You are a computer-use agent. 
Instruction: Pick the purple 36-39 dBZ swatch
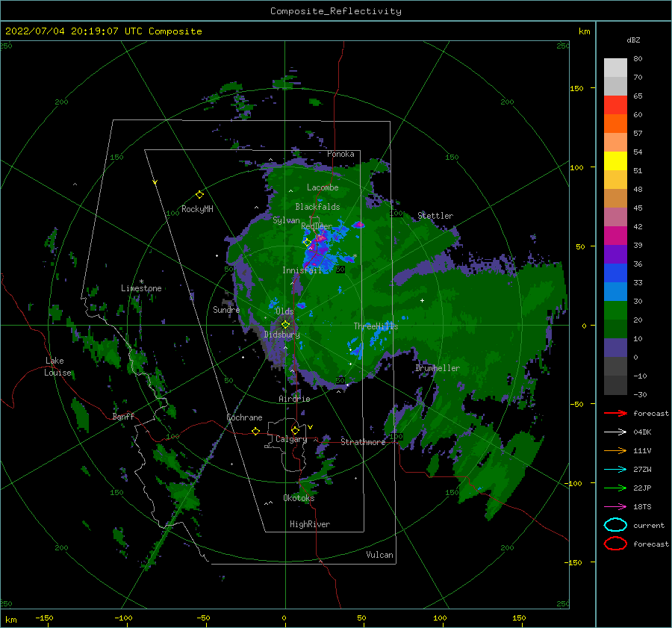(615, 254)
